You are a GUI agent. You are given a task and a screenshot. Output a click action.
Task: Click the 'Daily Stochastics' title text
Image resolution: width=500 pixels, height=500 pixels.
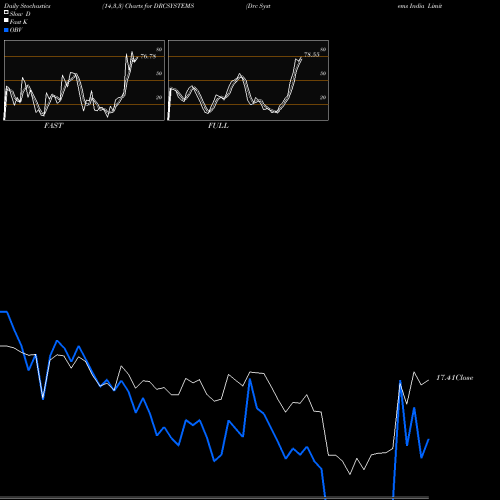point(27,6)
